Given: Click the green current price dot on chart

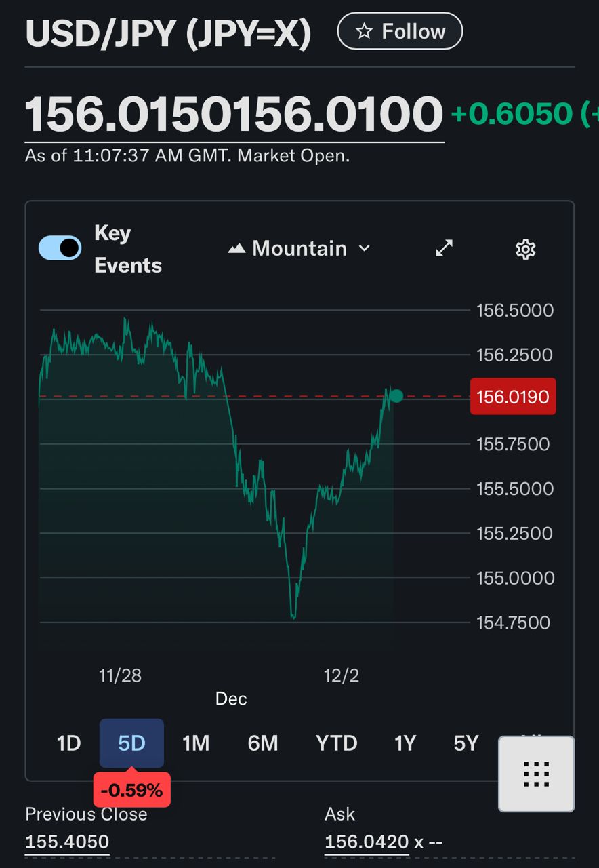Looking at the screenshot, I should [x=396, y=396].
